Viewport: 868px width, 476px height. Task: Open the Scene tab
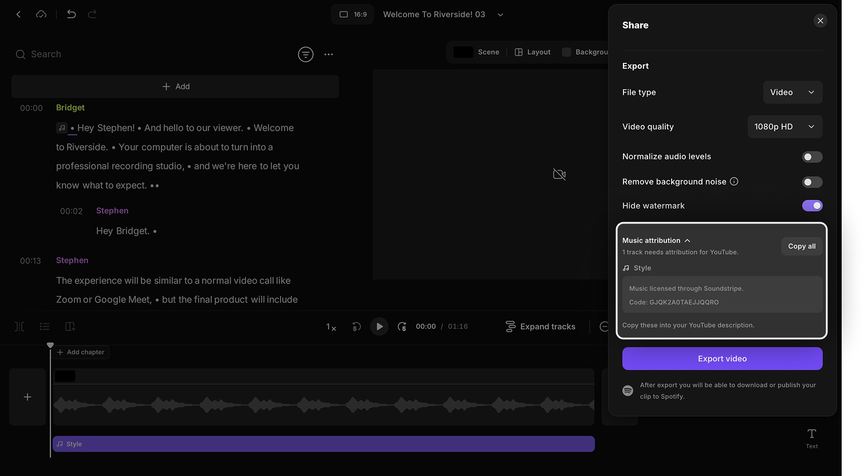click(x=476, y=52)
